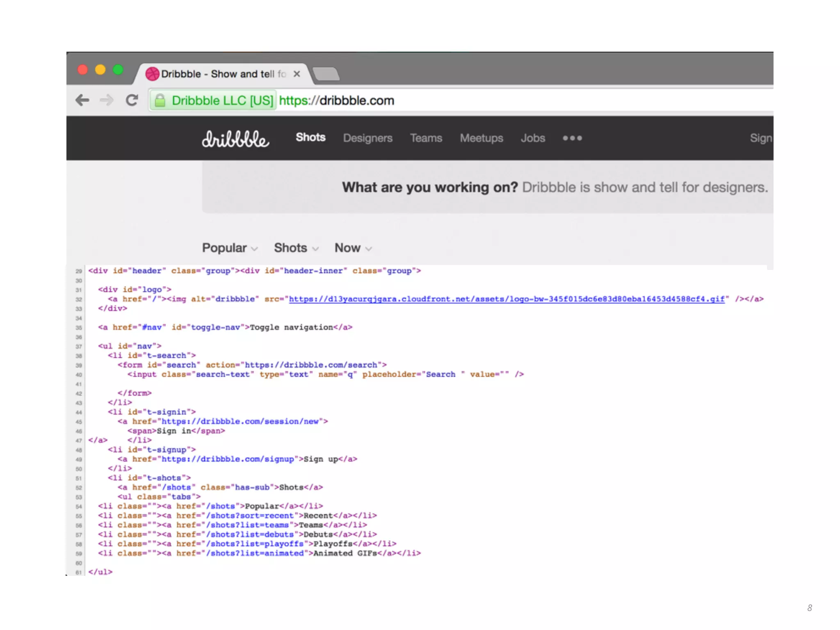Click the green padlock security icon

point(160,100)
